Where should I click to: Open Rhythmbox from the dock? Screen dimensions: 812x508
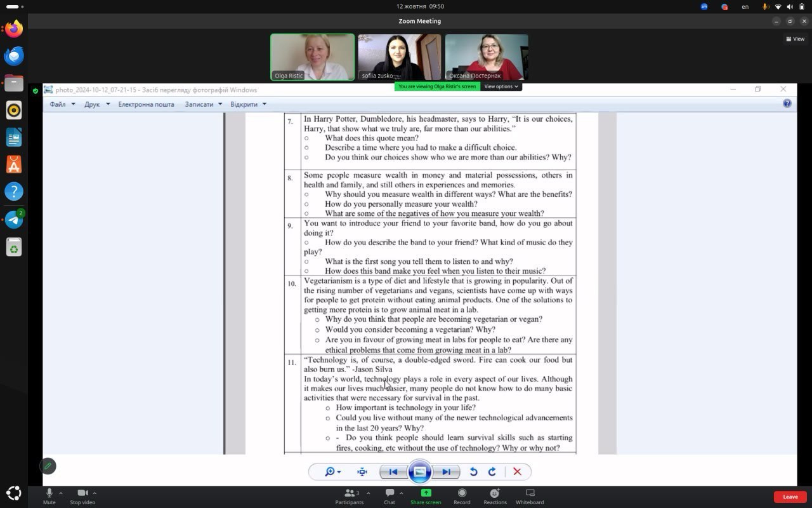(x=14, y=110)
